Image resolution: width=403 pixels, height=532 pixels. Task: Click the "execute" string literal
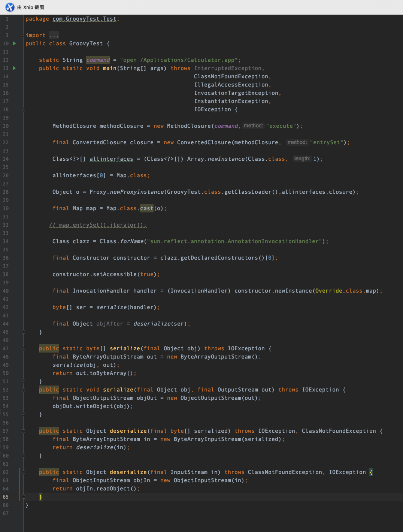coord(281,126)
